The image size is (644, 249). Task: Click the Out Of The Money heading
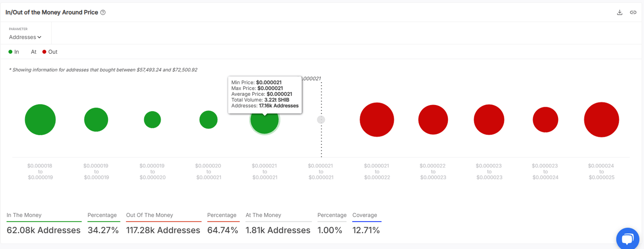click(149, 215)
